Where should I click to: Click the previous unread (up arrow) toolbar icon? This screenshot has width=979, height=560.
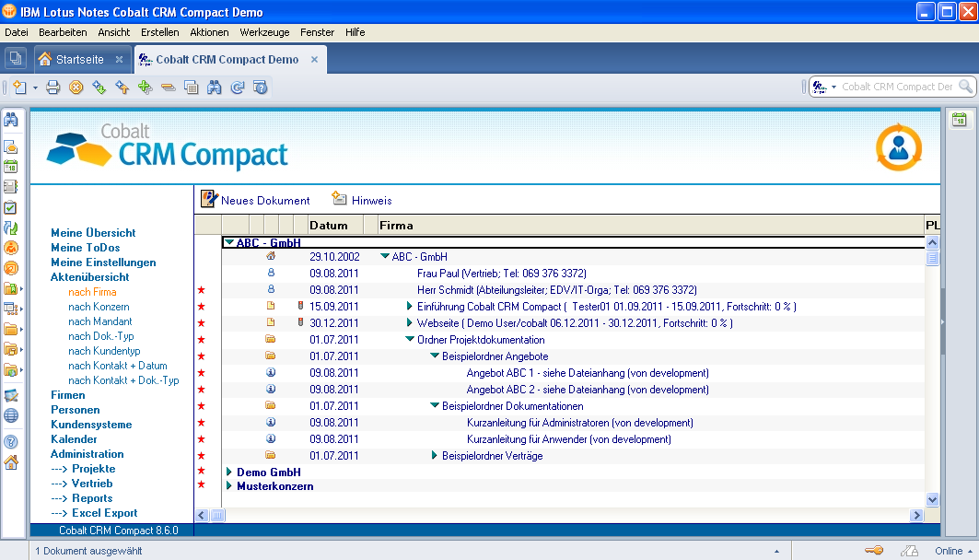coord(122,87)
